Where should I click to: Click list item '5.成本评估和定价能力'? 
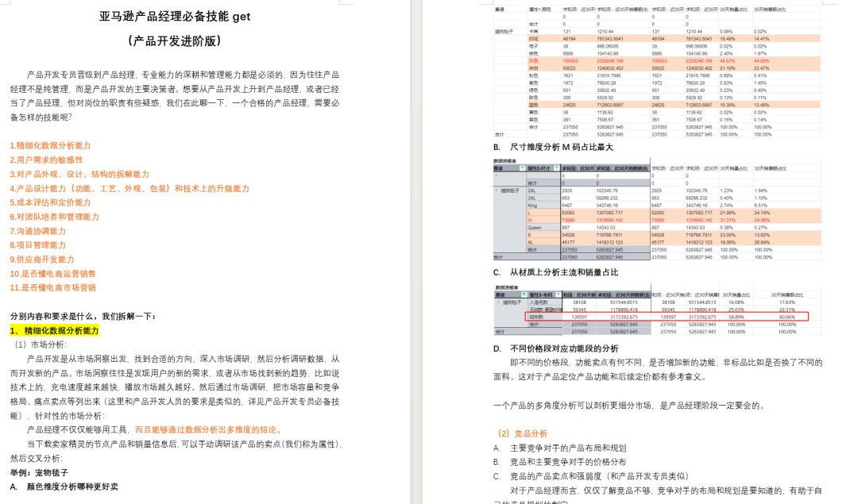[x=50, y=202]
